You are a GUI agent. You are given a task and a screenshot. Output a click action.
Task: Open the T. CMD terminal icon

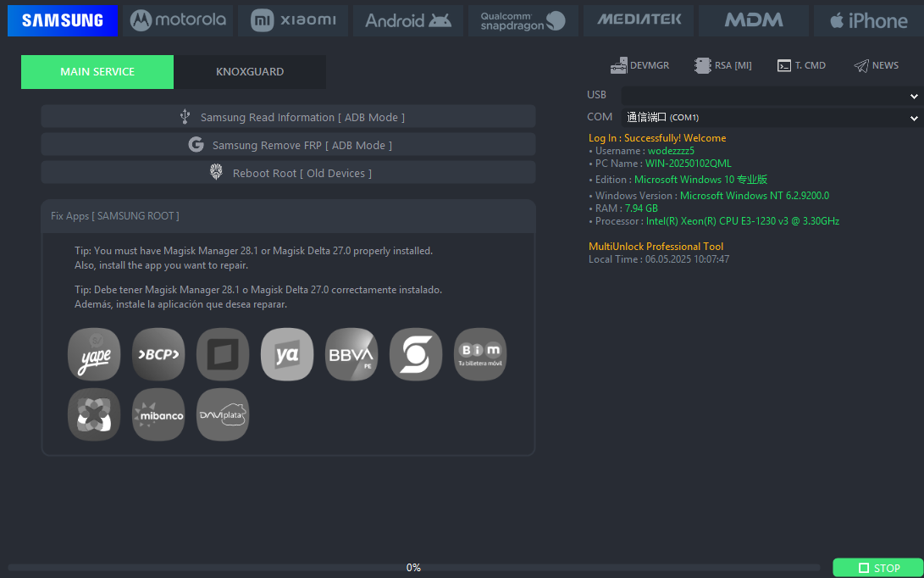click(801, 64)
